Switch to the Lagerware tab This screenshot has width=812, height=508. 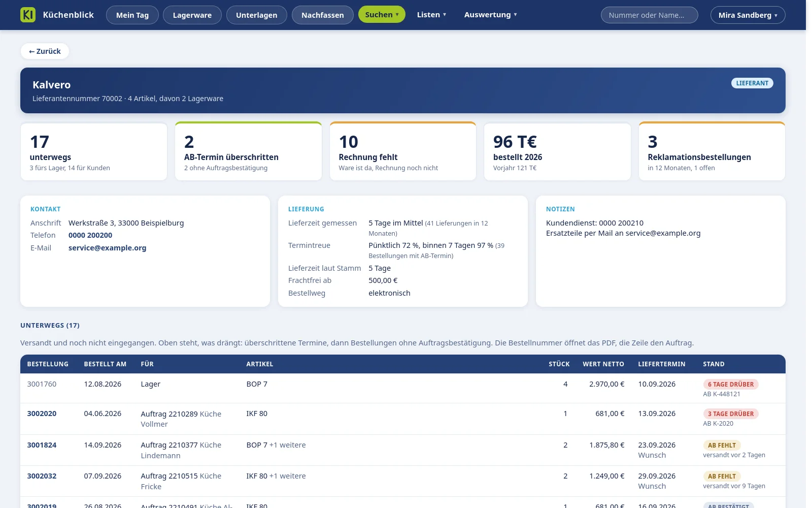click(x=192, y=15)
